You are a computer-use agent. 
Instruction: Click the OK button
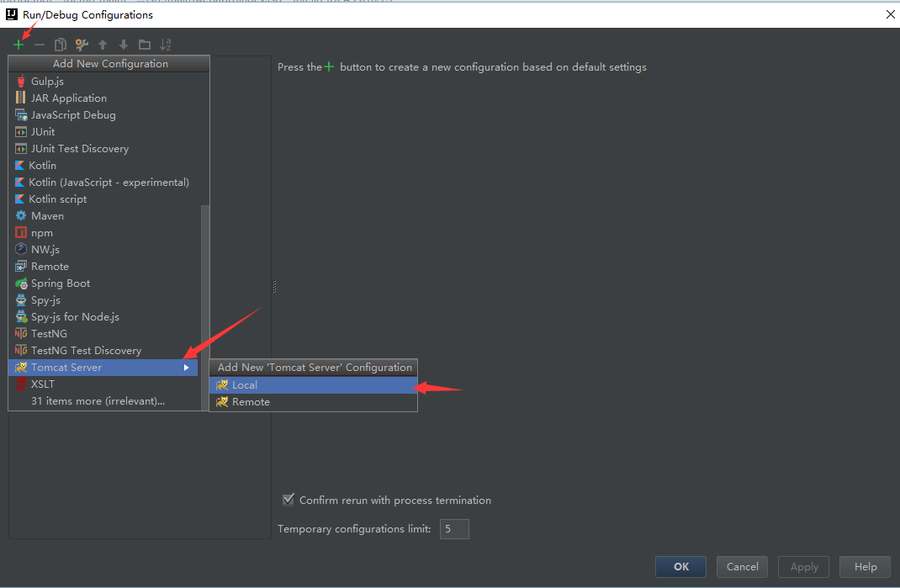point(680,567)
